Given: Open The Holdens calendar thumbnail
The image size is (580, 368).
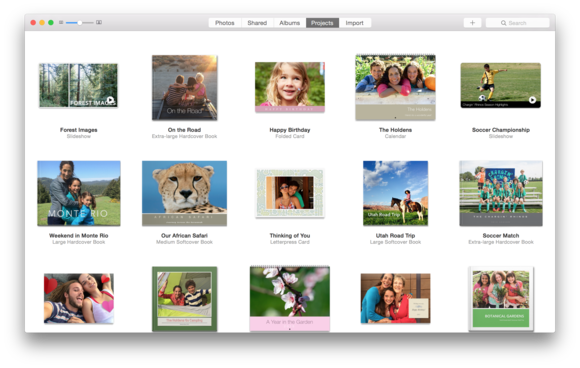Looking at the screenshot, I should [395, 88].
